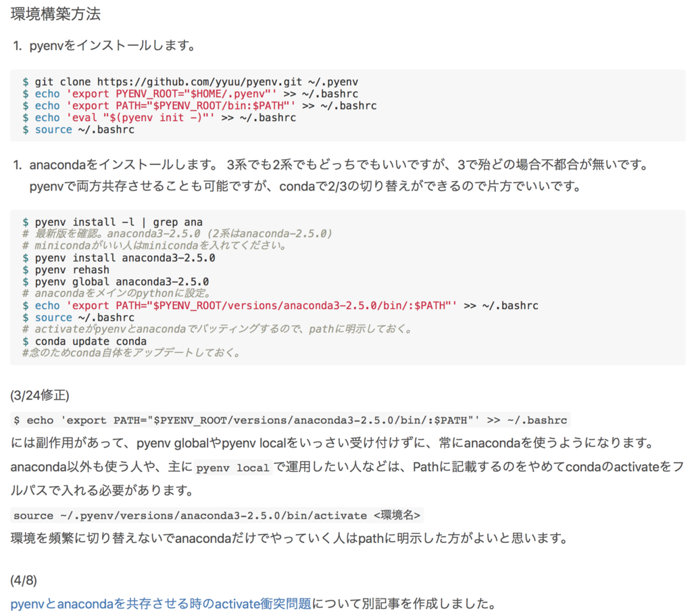Image resolution: width=692 pixels, height=616 pixels.
Task: Click the export PATH="$PYENV_ROOT/bin:$PATH" line
Action: (199, 105)
